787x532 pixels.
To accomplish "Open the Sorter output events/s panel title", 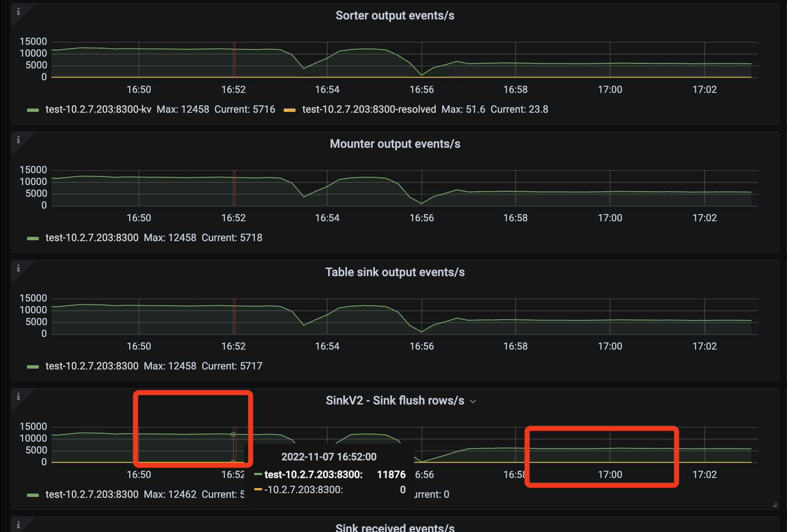I will pos(395,16).
